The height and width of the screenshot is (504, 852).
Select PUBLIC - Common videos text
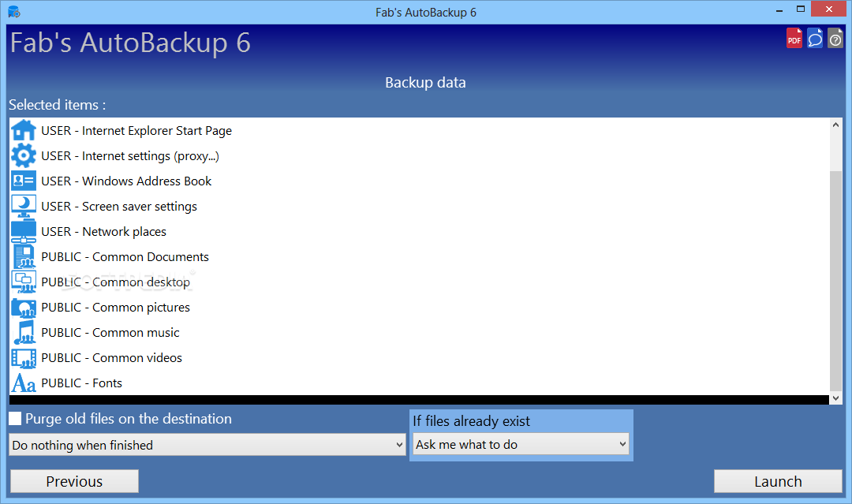coord(111,358)
